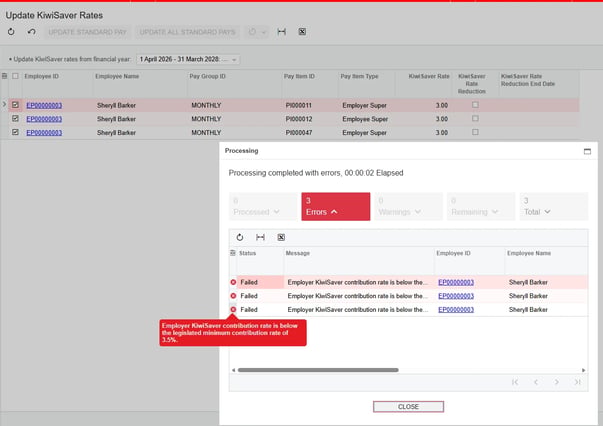Viewport: 603px width, 426px height.
Task: Expand the first grid row arrow indicator
Action: coord(4,105)
